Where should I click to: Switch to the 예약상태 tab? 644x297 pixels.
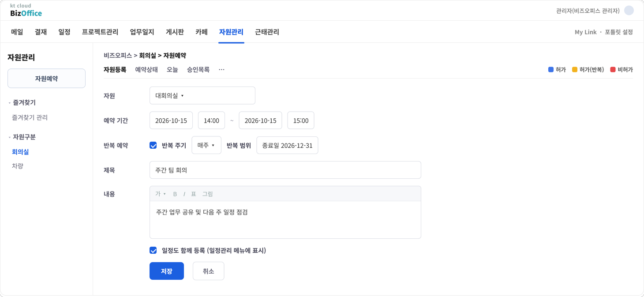146,70
